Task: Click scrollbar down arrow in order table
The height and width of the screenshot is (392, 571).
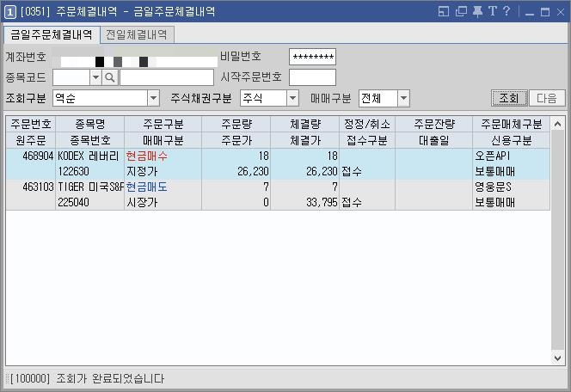Action: pos(557,358)
